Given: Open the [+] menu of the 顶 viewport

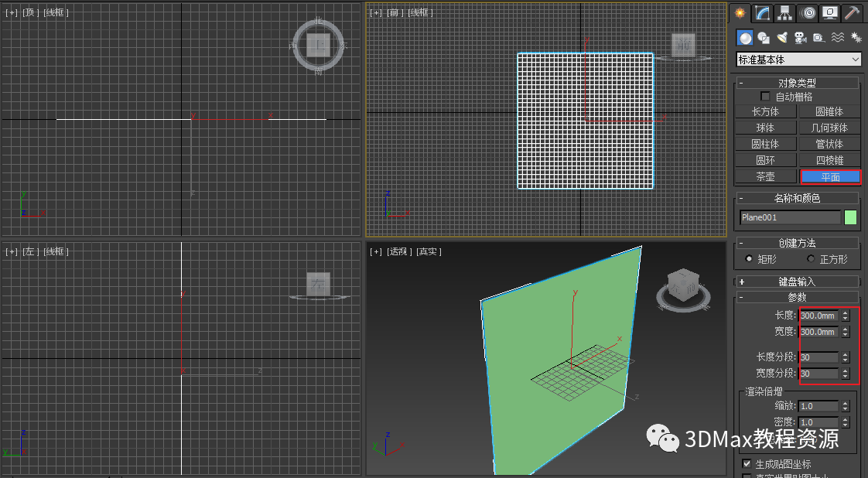Looking at the screenshot, I should click(x=11, y=12).
